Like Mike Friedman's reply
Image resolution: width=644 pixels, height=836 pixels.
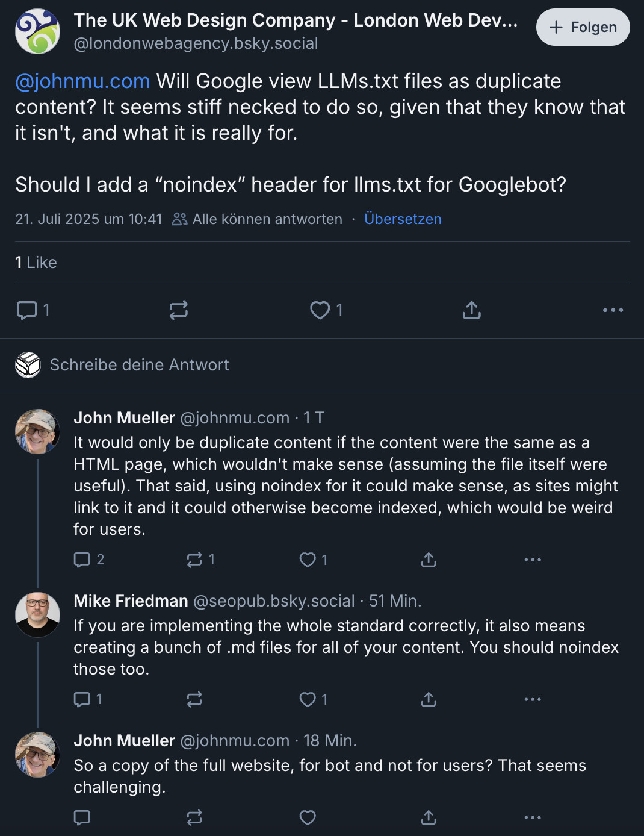point(308,699)
